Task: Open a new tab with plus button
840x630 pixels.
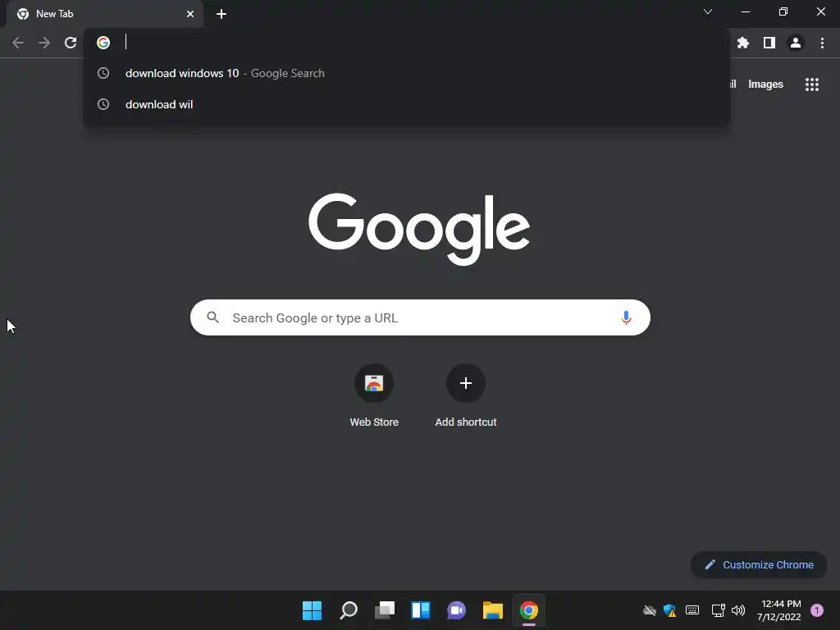Action: tap(221, 14)
